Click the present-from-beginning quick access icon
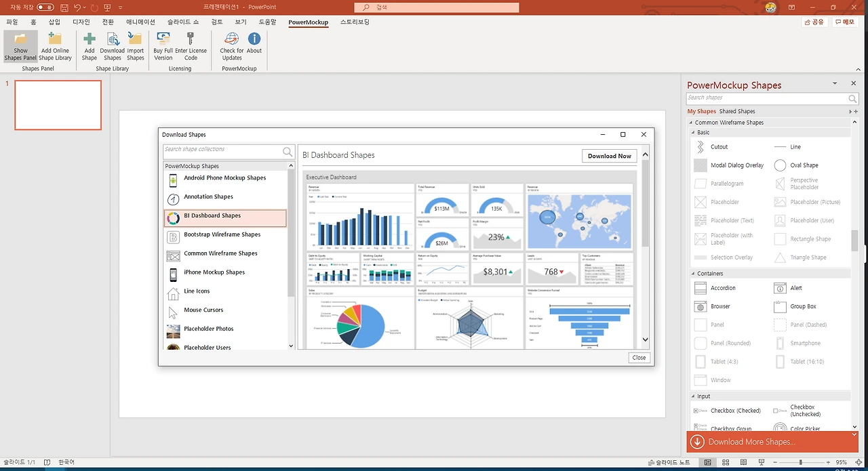Screen dimensions: 868x471 click(108, 7)
